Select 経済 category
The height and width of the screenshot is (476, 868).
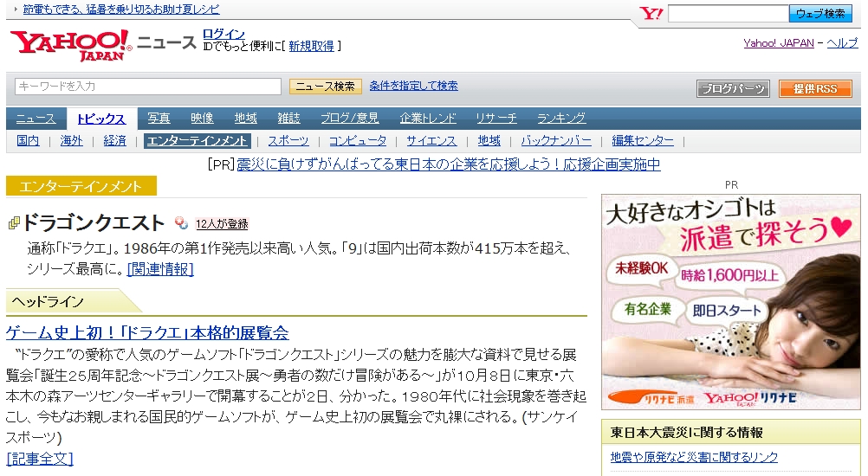tap(114, 141)
